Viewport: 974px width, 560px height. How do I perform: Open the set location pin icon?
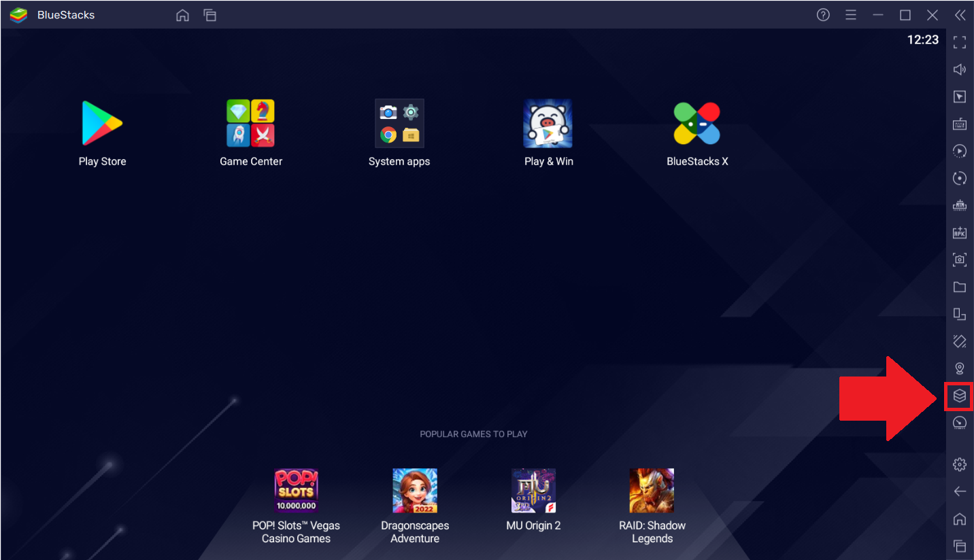click(x=960, y=368)
